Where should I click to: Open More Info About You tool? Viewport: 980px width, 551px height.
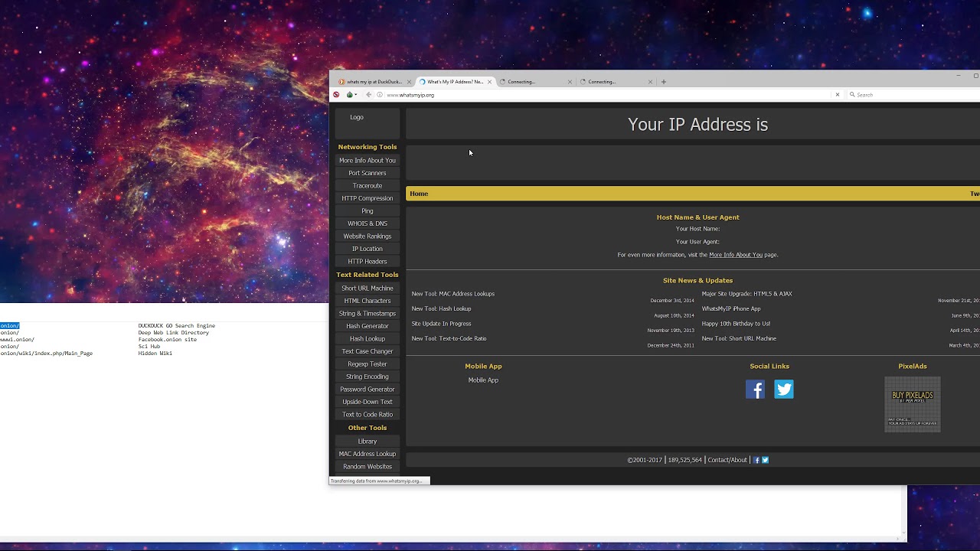(x=367, y=161)
